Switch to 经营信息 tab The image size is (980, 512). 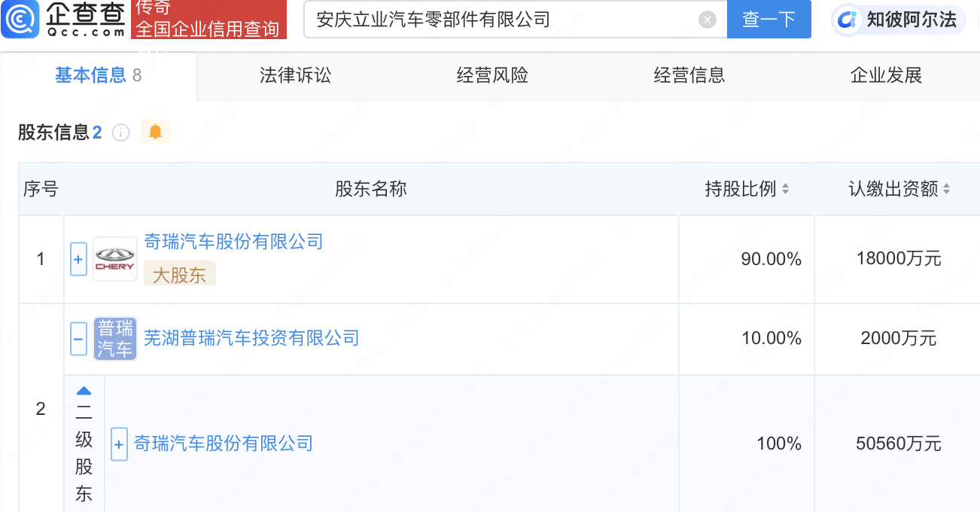click(x=689, y=75)
